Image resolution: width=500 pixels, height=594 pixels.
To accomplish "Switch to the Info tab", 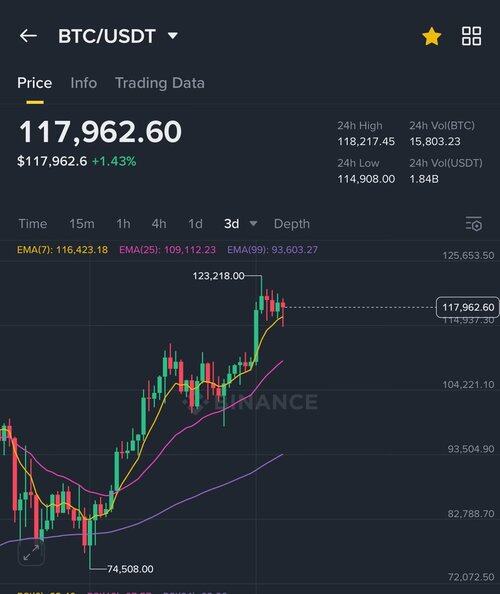I will click(x=84, y=83).
